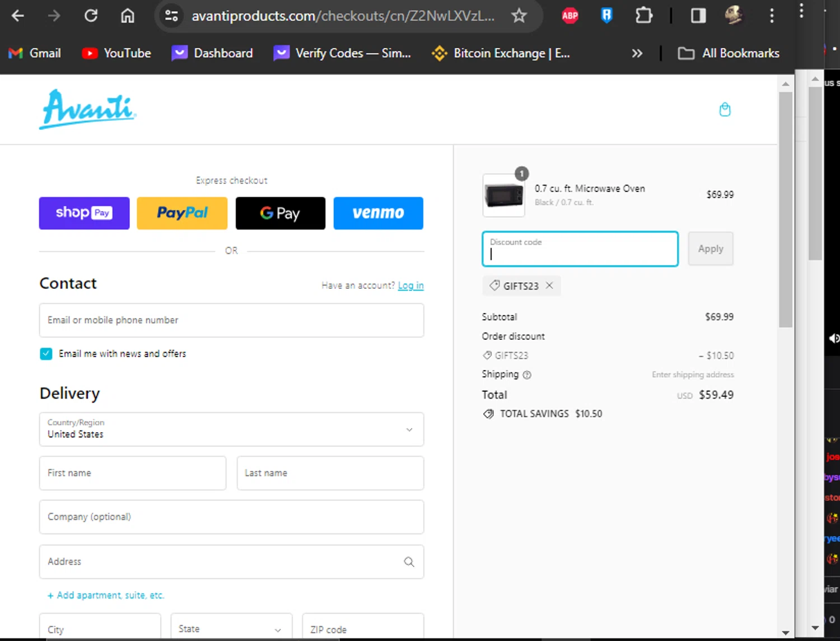Open the ABP adblock extension

(x=570, y=16)
